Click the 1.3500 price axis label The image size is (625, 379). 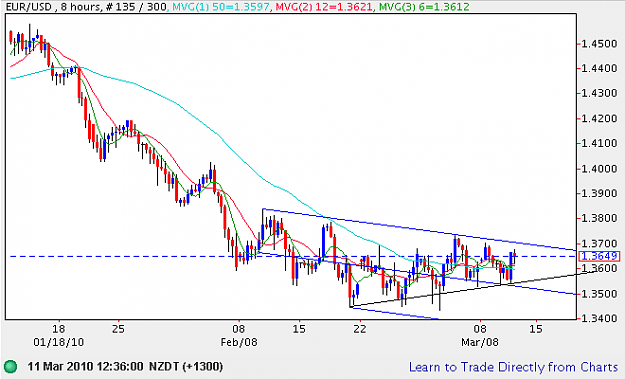[x=599, y=294]
